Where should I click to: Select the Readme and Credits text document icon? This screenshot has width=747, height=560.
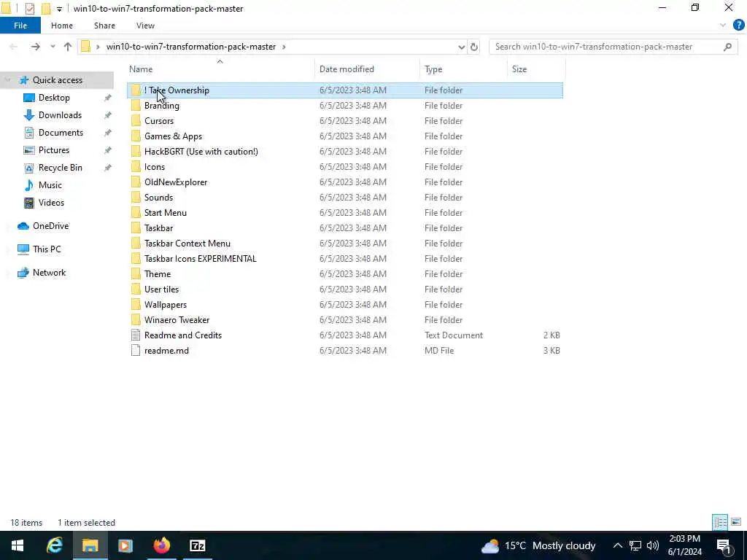(136, 335)
